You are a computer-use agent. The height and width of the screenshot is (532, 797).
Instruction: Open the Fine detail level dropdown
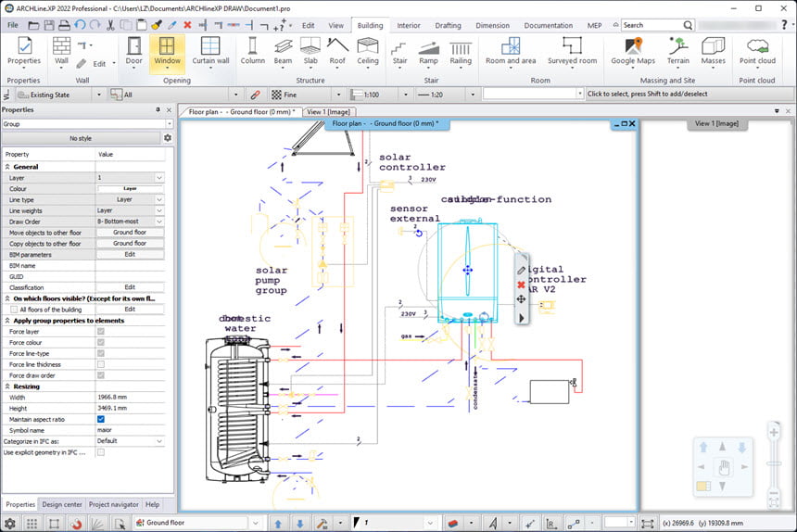(339, 95)
